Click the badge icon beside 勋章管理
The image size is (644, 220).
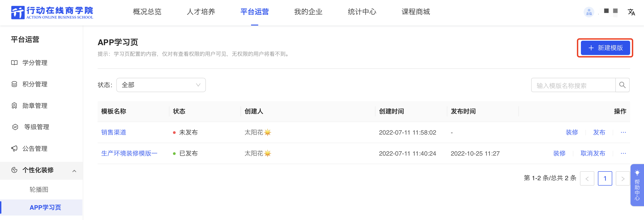(15, 106)
